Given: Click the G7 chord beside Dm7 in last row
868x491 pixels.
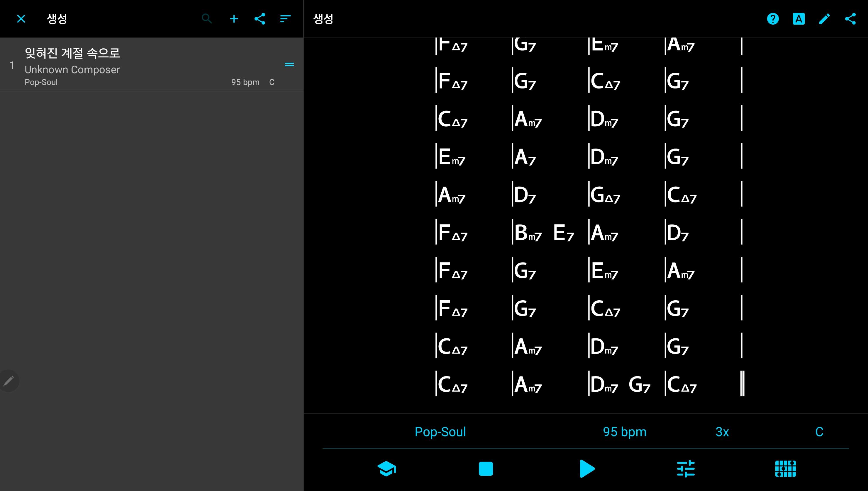Looking at the screenshot, I should [x=640, y=384].
